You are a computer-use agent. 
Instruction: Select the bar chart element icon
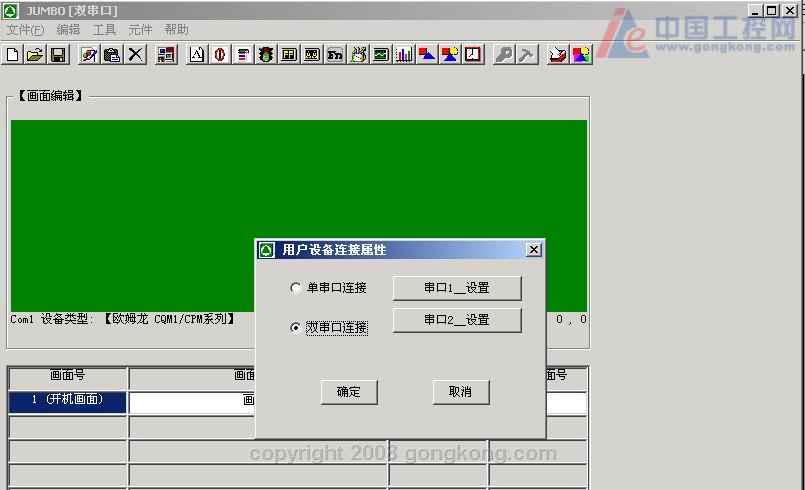click(x=404, y=54)
